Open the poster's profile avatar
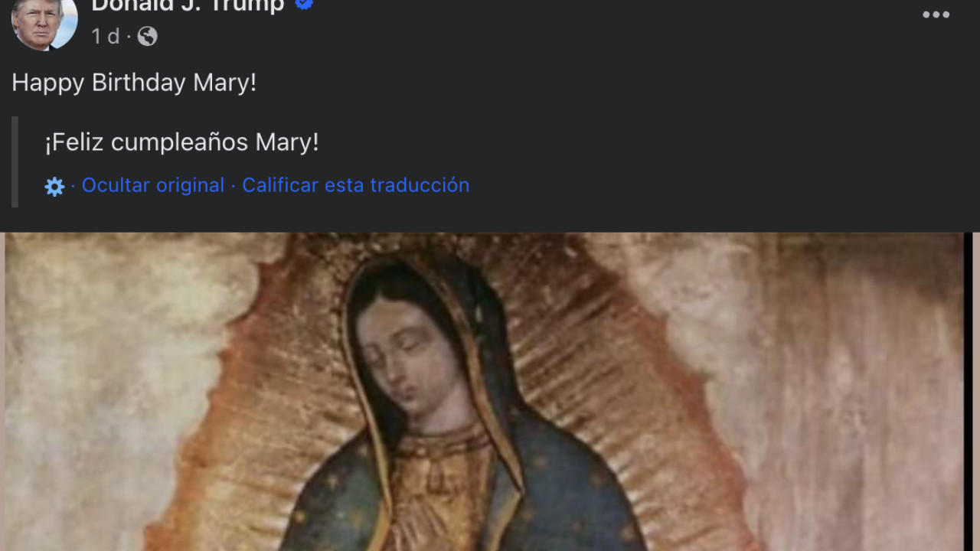The height and width of the screenshot is (551, 980). [44, 22]
